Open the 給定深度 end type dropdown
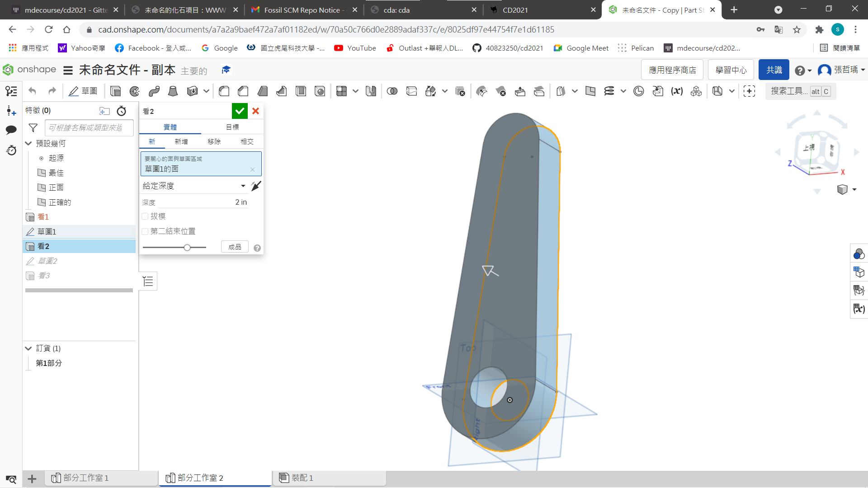This screenshot has height=488, width=868. coord(194,186)
